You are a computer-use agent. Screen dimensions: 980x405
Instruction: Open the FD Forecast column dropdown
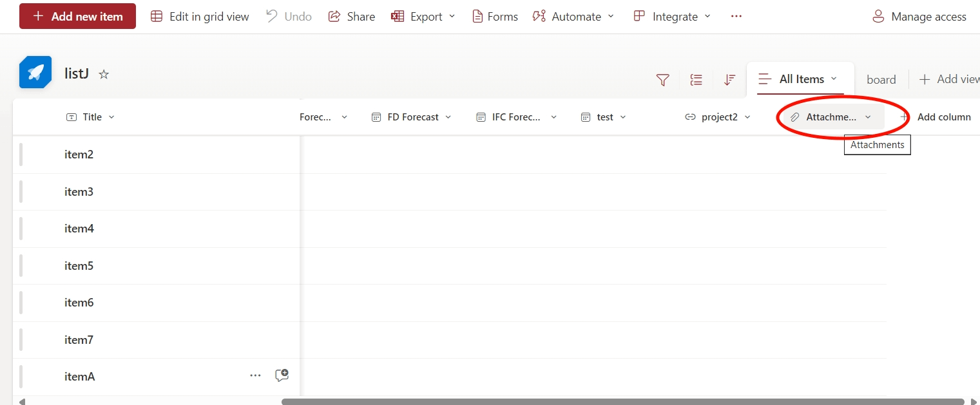[448, 117]
